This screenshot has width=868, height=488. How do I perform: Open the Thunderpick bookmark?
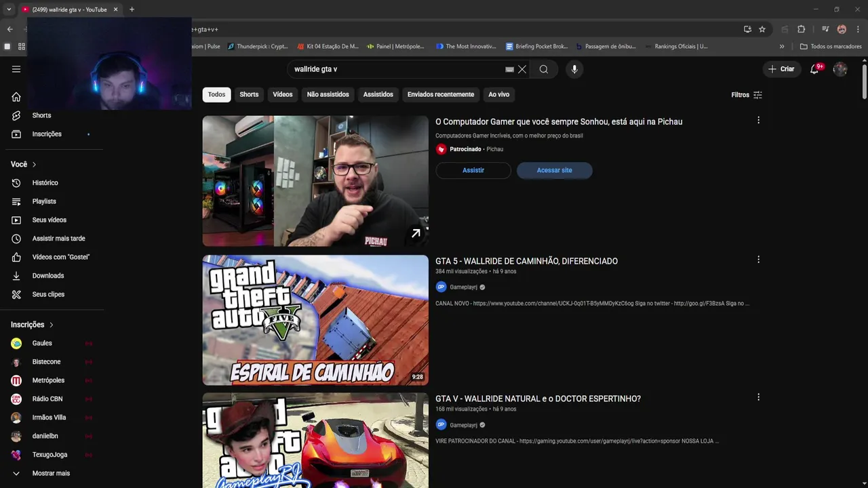point(258,47)
